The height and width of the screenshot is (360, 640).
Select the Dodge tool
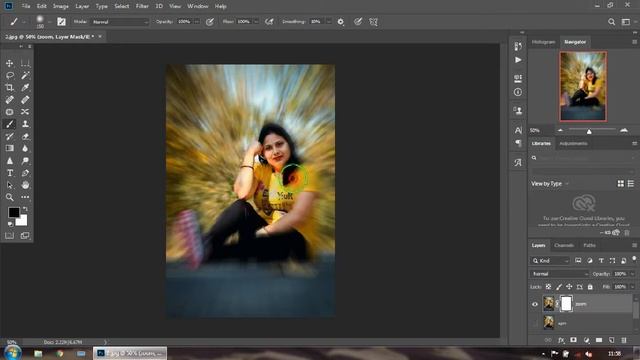[25, 161]
